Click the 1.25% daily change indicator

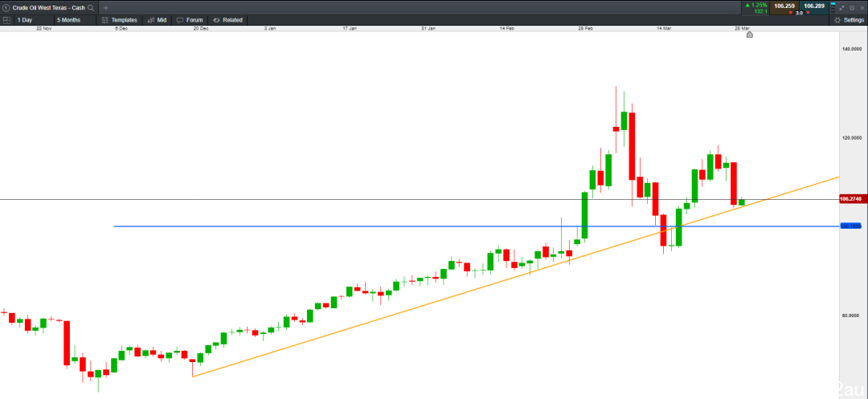coord(756,5)
